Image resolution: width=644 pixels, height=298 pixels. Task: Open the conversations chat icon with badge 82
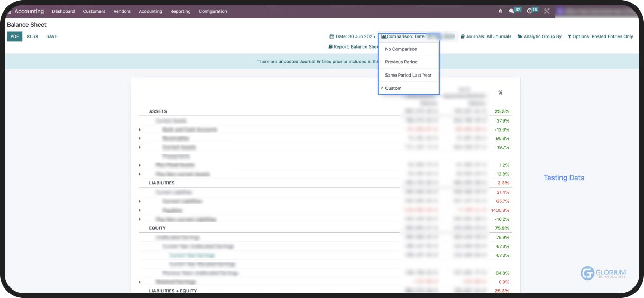pos(511,11)
